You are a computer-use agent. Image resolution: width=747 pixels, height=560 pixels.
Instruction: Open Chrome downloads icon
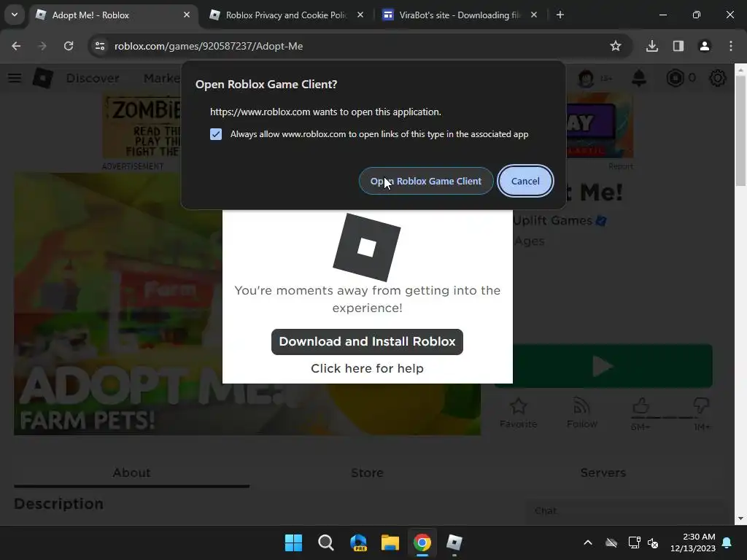[652, 46]
